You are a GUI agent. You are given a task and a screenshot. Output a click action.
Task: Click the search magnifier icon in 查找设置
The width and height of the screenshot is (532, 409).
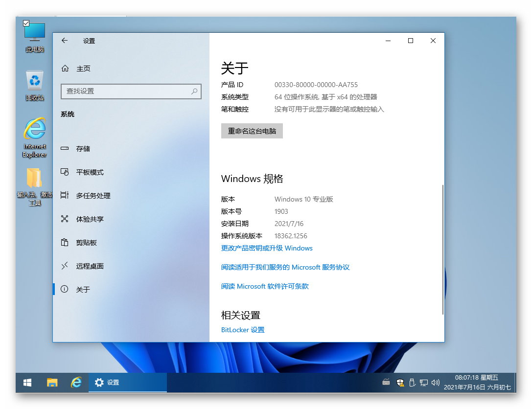tap(194, 91)
